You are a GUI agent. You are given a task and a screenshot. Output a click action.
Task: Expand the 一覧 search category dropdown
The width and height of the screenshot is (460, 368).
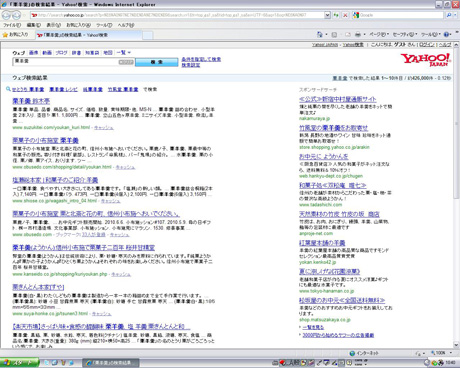click(124, 53)
